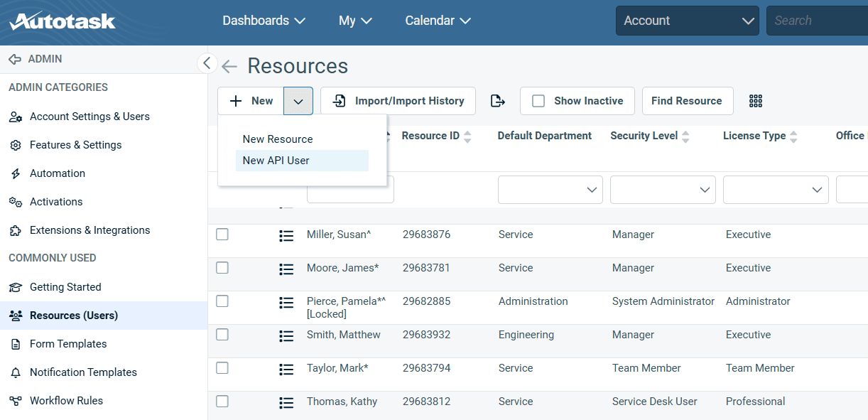
Task: Open Notification Templates in sidebar
Action: 104,372
